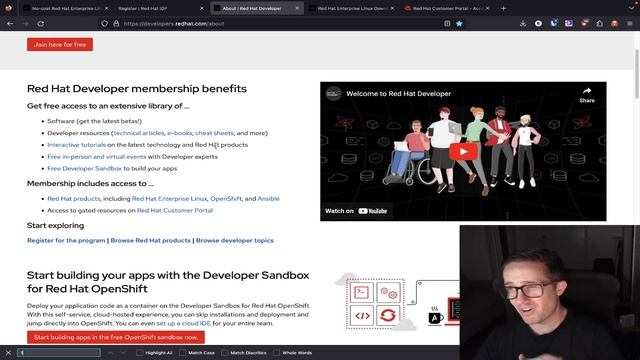Open Free Developer Sandbox link
The height and width of the screenshot is (360, 640).
coord(84,169)
